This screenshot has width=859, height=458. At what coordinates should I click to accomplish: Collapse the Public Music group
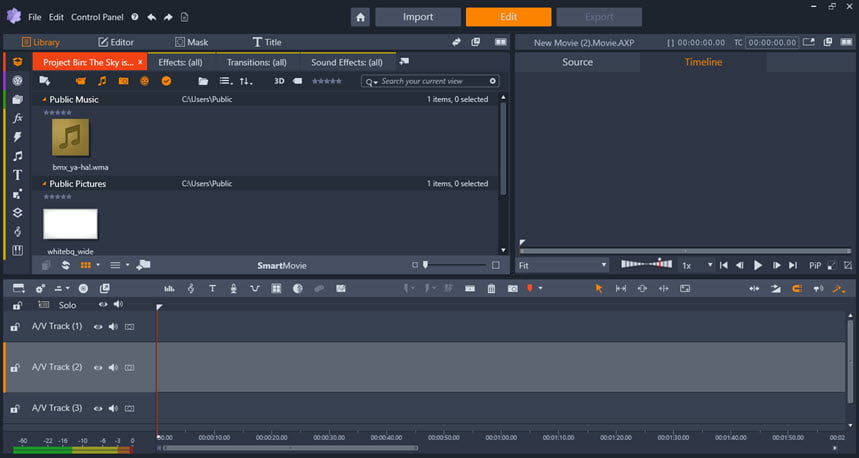click(x=44, y=100)
